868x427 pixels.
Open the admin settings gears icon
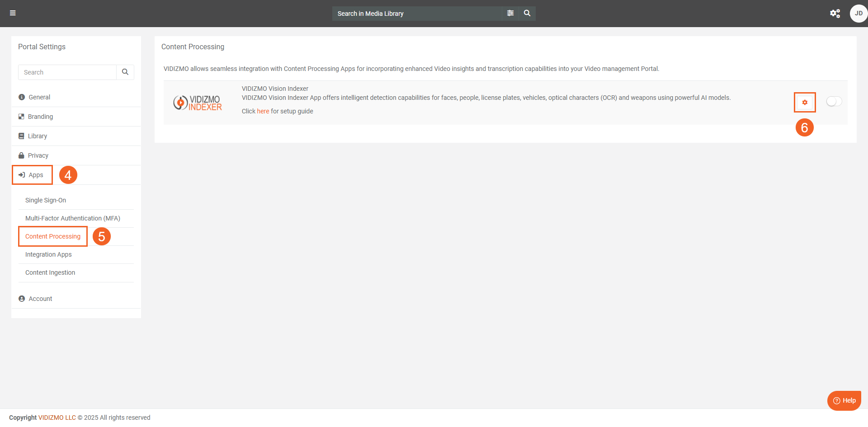coord(835,13)
